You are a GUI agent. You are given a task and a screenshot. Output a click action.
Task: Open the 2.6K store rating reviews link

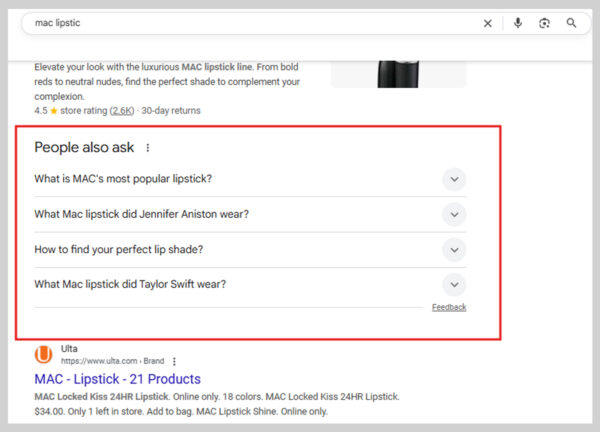pos(122,111)
